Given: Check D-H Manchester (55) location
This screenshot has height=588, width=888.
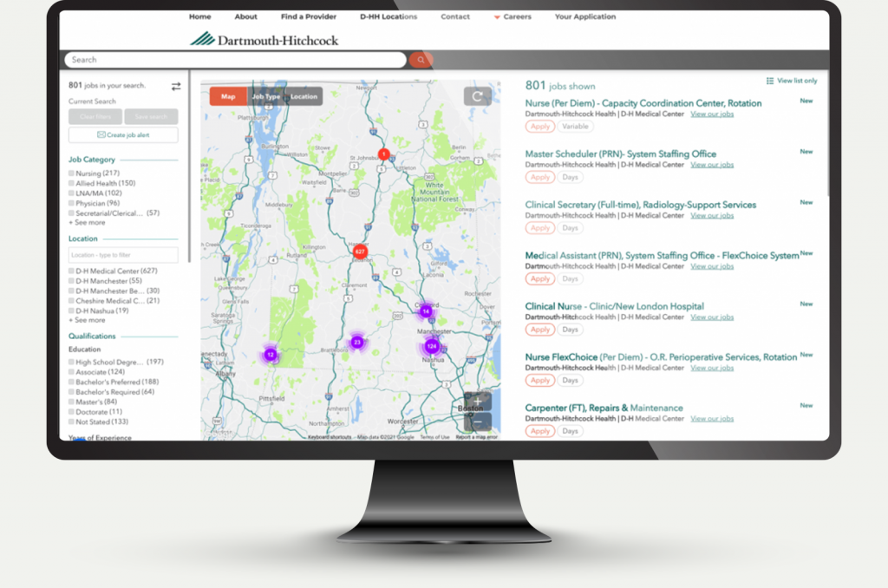Looking at the screenshot, I should point(71,281).
